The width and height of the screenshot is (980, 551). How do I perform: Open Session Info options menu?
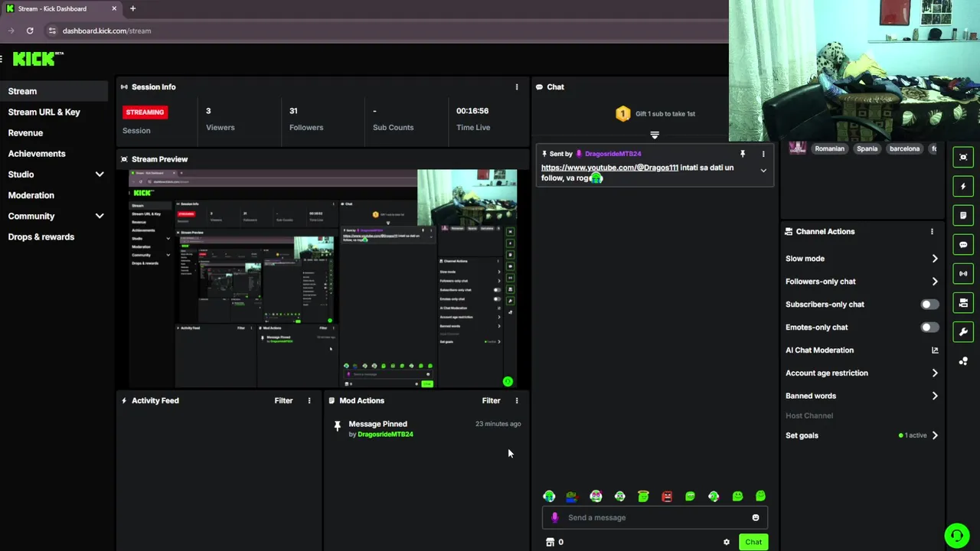(x=517, y=87)
